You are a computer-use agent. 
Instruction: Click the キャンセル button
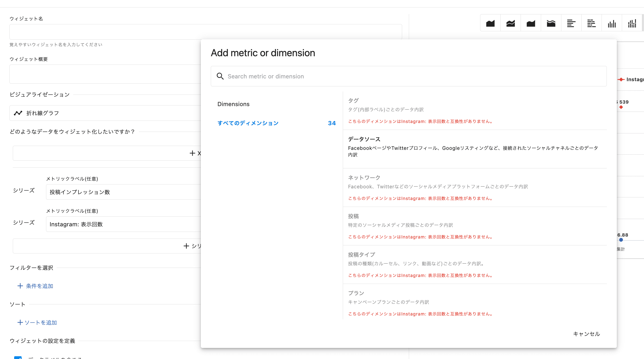coord(586,334)
